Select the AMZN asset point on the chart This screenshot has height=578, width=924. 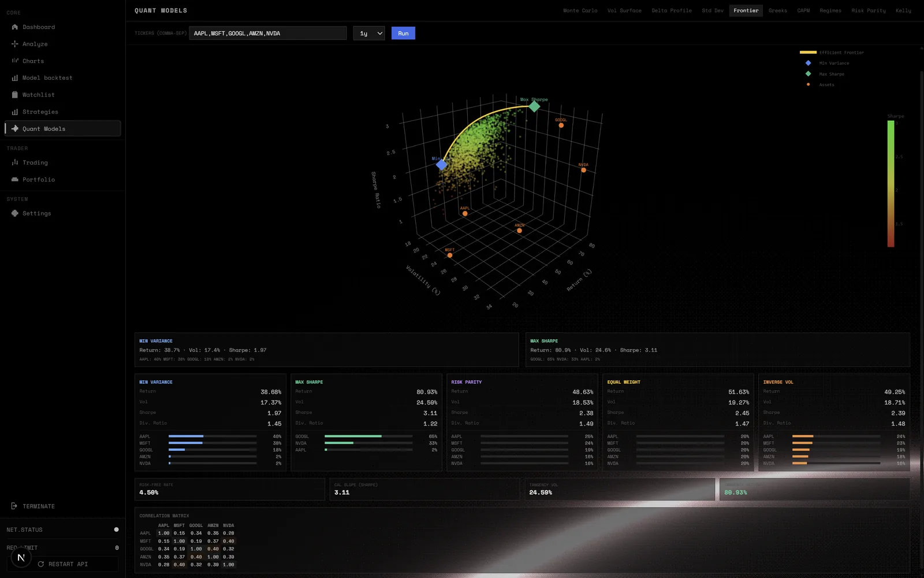tap(520, 231)
